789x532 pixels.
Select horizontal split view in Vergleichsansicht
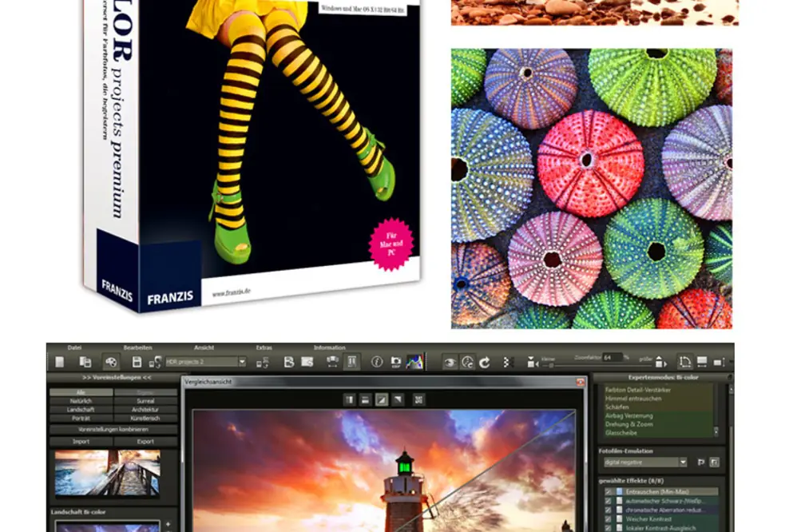coord(365,399)
